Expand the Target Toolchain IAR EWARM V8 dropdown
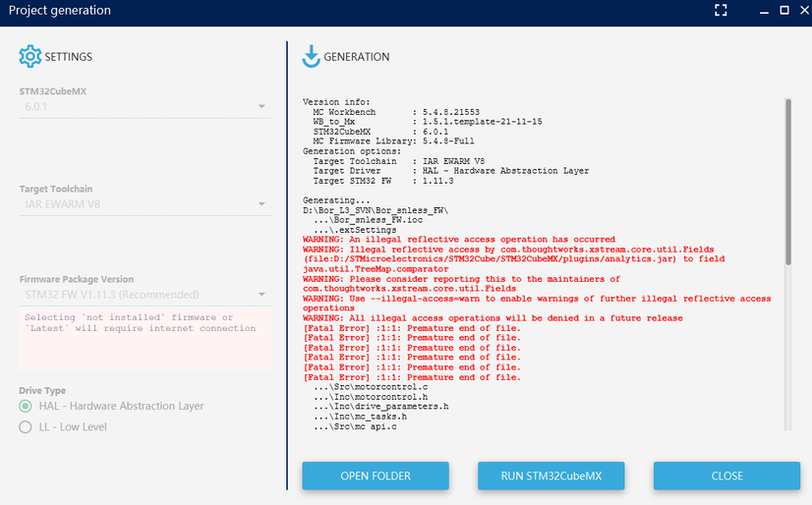This screenshot has width=812, height=505. click(145, 204)
